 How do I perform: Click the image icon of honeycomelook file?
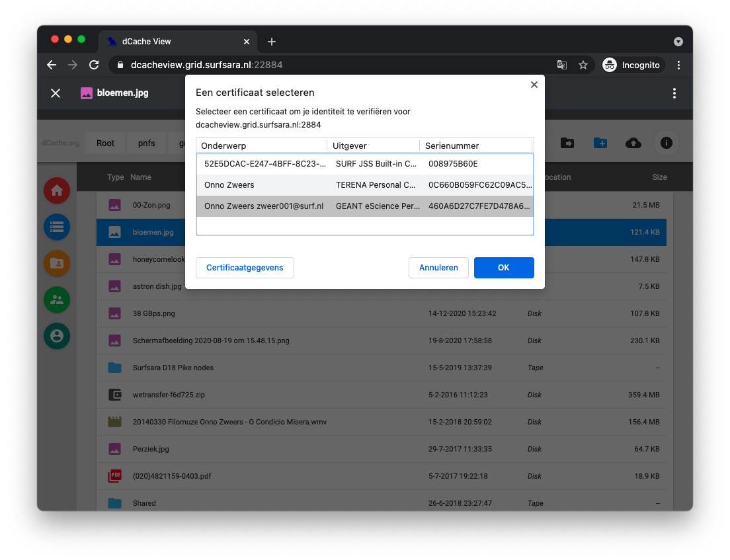tap(114, 259)
